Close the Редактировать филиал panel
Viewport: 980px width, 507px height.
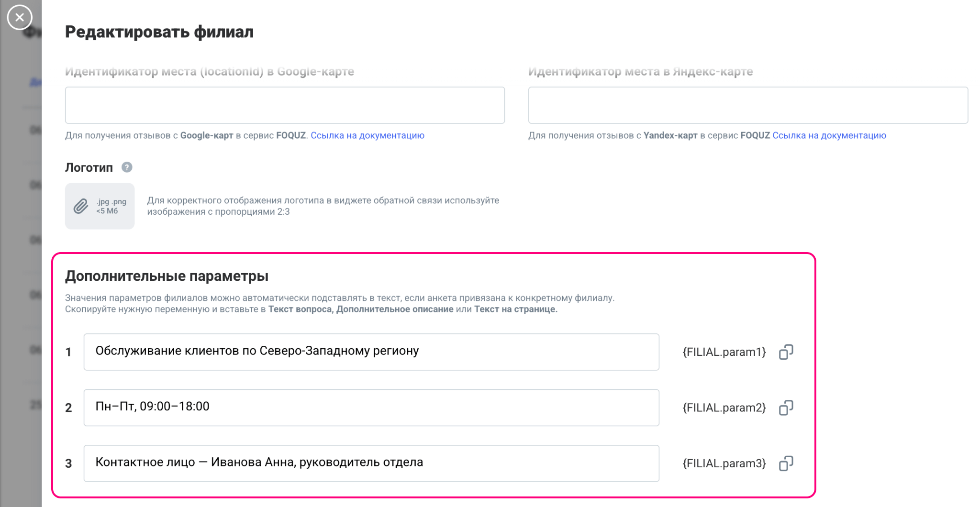[x=20, y=18]
